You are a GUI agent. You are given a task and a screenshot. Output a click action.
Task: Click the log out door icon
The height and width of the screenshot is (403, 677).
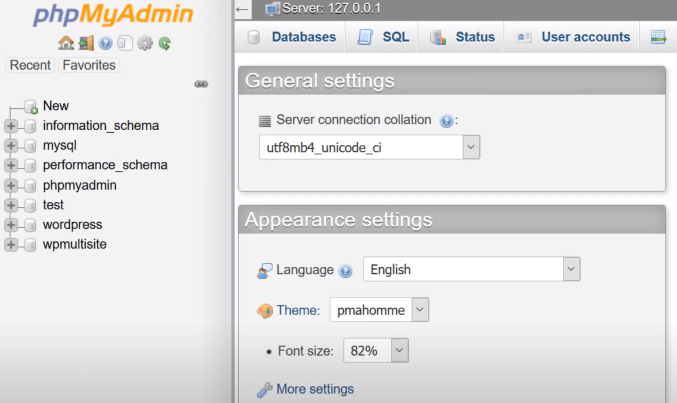tap(86, 43)
